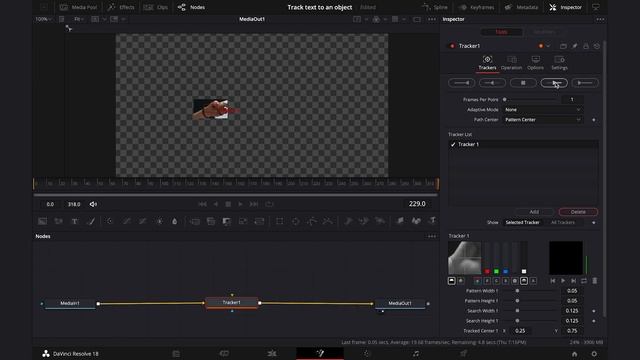Click the Frames Per Point slider
The width and height of the screenshot is (640, 360).
coord(530,100)
